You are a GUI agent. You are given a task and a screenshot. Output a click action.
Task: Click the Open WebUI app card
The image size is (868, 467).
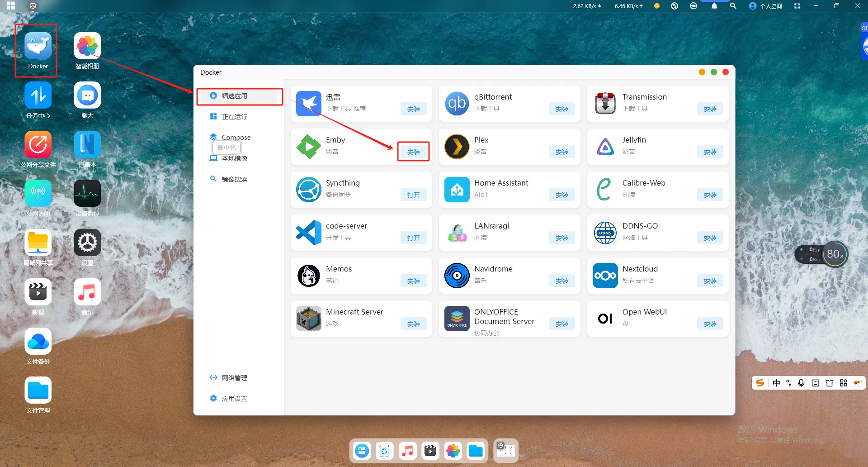pos(657,319)
